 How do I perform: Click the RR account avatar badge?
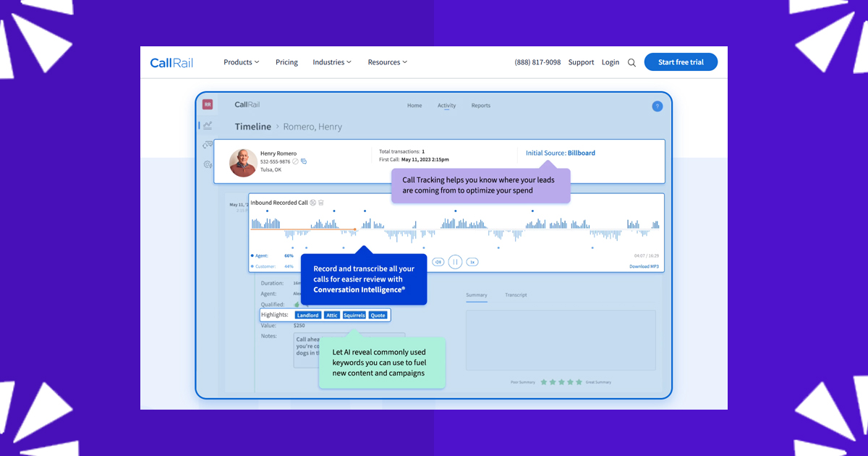tap(208, 105)
